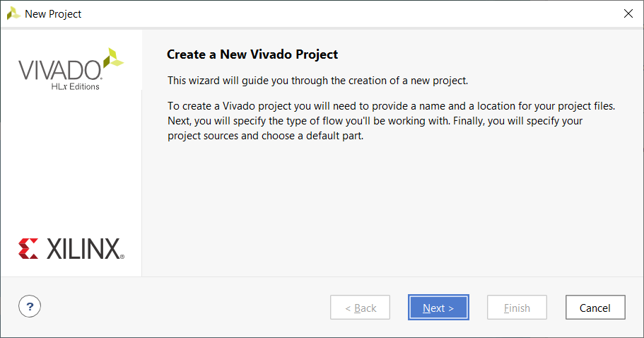Close the New Project dialog
644x338 pixels.
628,13
